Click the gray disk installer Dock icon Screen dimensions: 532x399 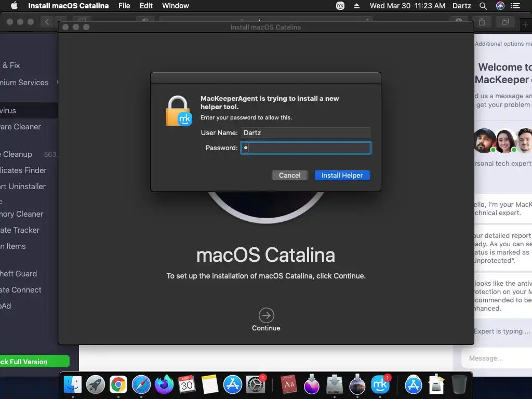(335, 384)
